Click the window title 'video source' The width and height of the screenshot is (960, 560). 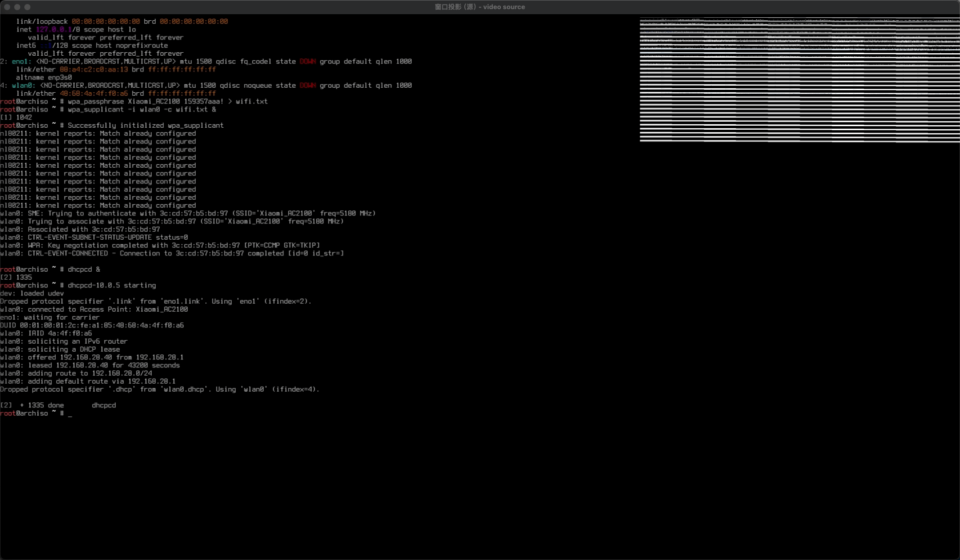pyautogui.click(x=480, y=7)
